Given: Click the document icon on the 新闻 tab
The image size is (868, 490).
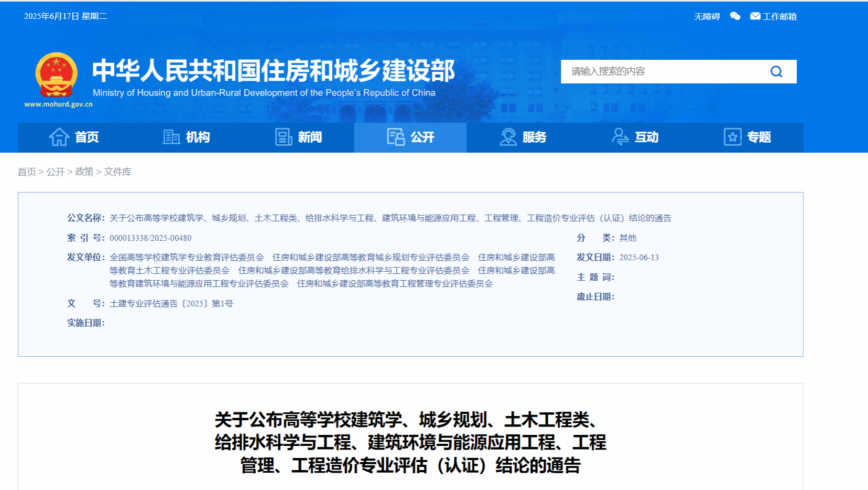Looking at the screenshot, I should [284, 136].
